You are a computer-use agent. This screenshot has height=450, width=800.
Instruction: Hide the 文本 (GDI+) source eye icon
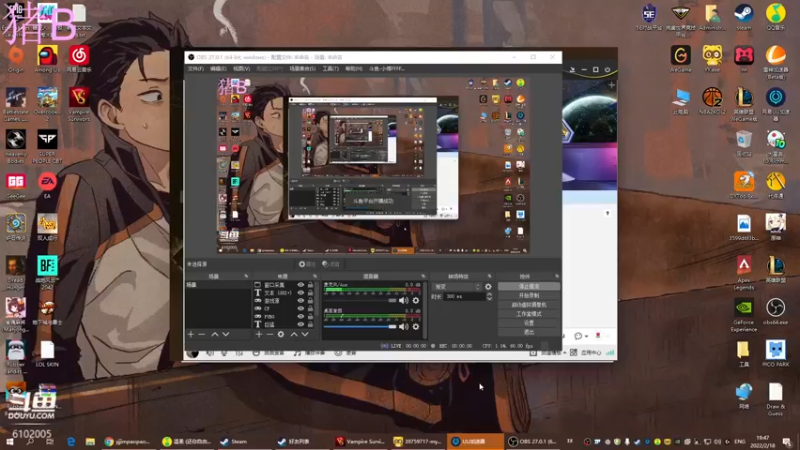[301, 293]
